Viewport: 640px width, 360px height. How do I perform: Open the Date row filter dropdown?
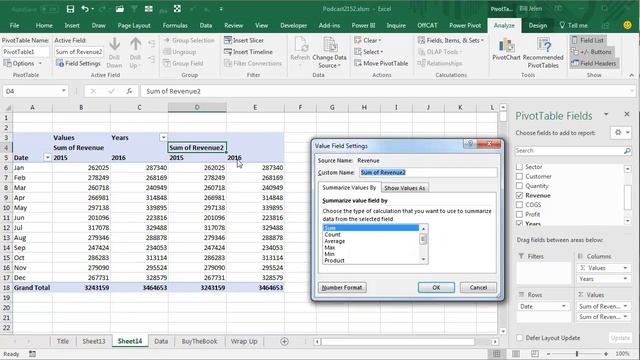point(47,158)
